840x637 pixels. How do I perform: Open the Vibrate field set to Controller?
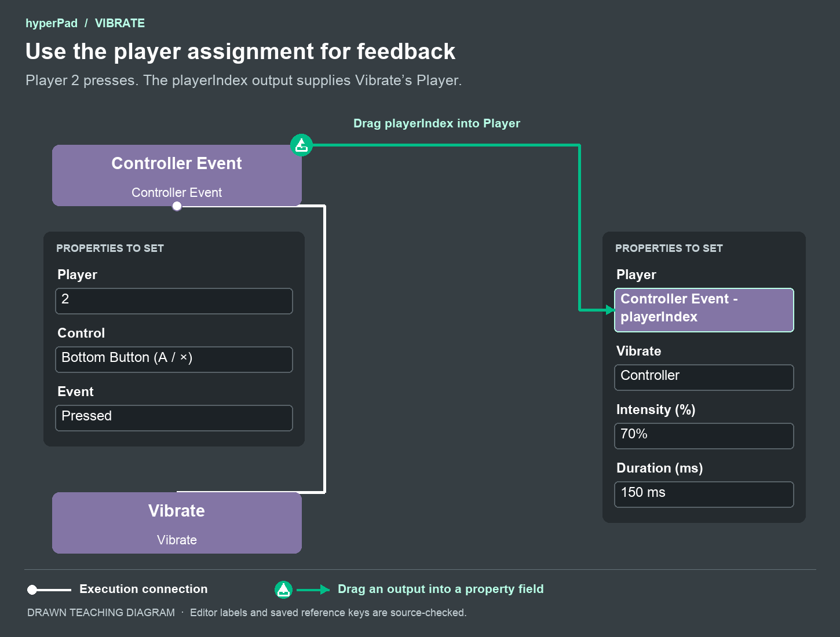(x=704, y=378)
